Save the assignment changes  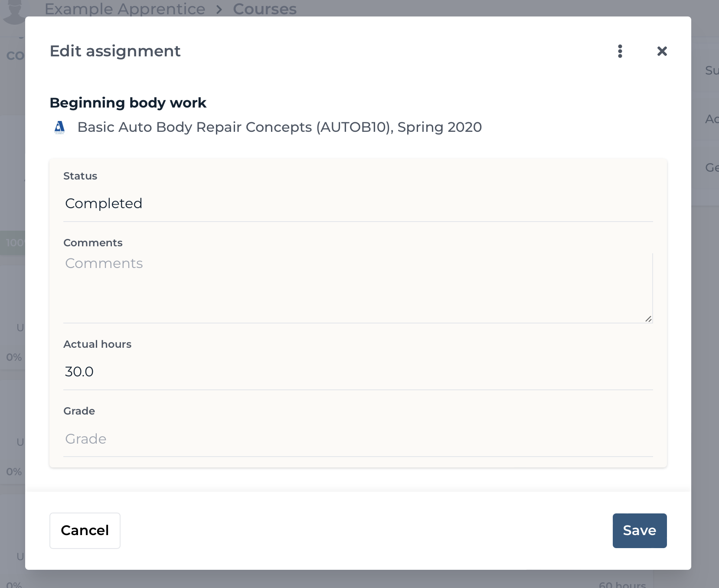click(639, 530)
